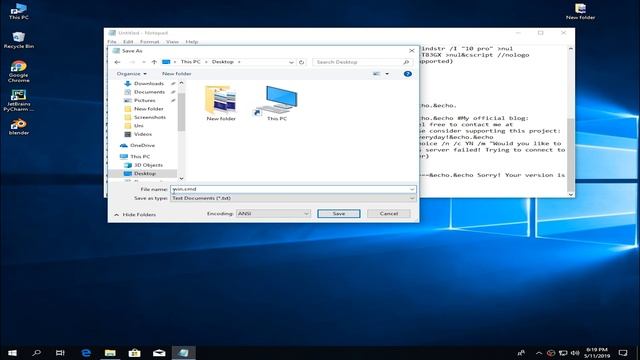Launch the Blender desktop shortcut
Image resolution: width=640 pixels, height=360 pixels.
point(18,127)
